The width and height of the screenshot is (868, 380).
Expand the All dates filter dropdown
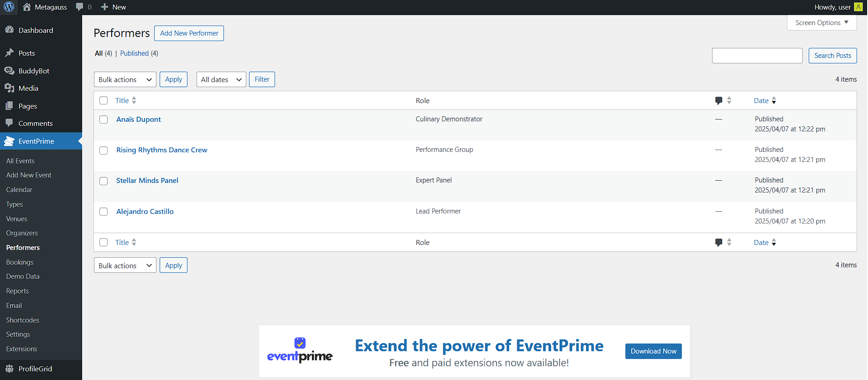(x=221, y=79)
